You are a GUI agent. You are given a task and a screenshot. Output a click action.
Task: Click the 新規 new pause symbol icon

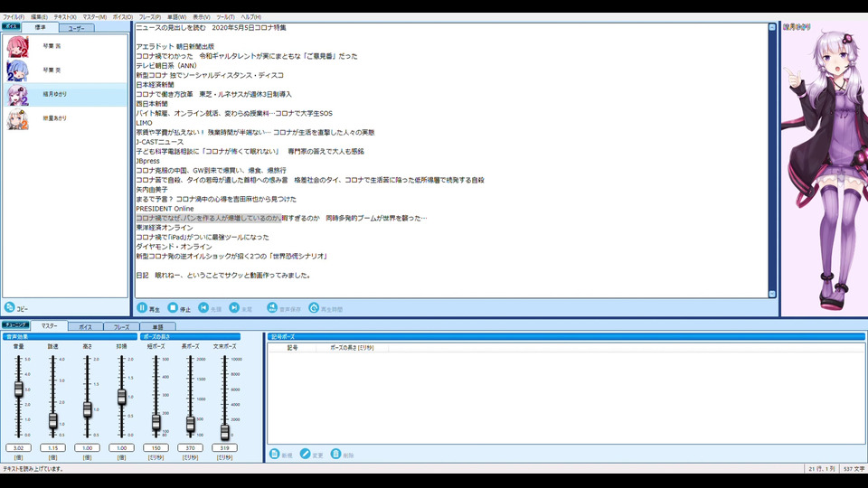274,454
